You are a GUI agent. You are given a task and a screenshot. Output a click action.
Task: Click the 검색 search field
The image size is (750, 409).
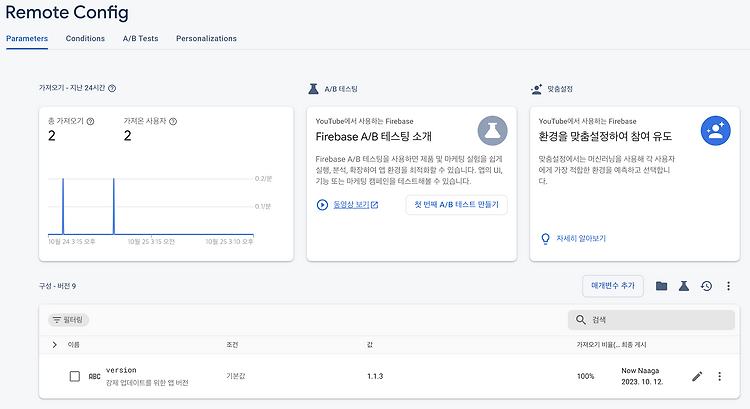[x=651, y=320]
